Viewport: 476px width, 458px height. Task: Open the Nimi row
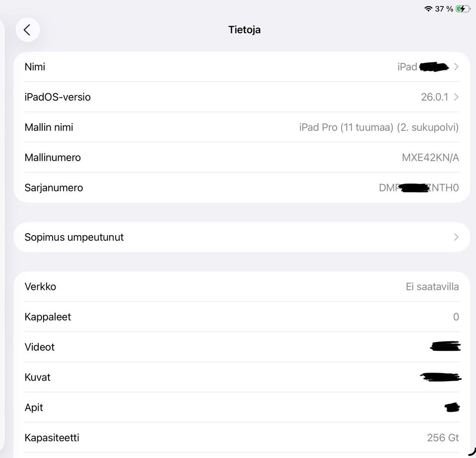pos(241,67)
